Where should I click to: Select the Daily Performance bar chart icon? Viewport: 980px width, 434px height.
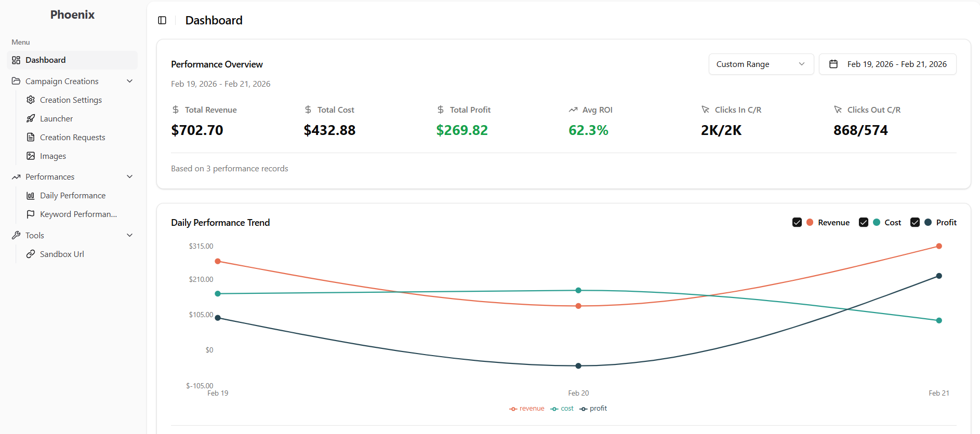(31, 195)
